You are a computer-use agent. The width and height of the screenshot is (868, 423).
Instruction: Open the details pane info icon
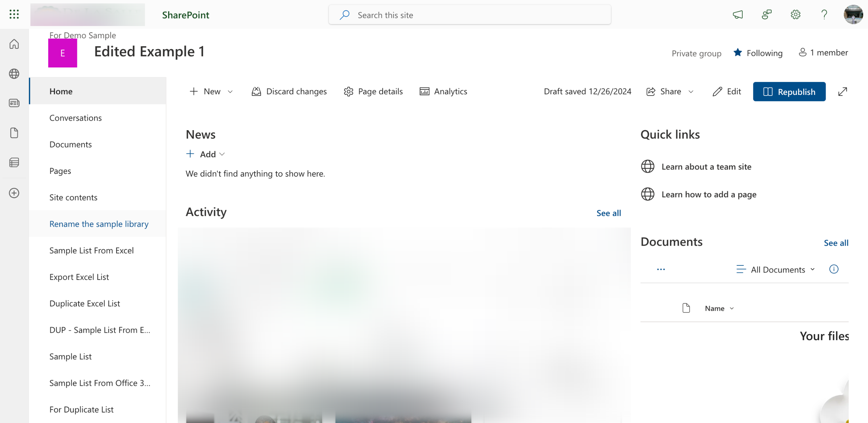click(x=834, y=269)
